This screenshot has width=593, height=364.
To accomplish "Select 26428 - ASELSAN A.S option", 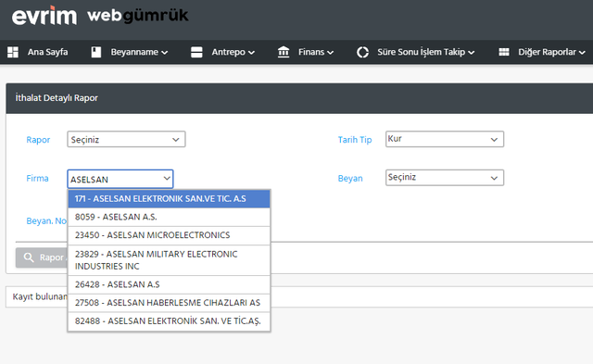I will point(169,284).
